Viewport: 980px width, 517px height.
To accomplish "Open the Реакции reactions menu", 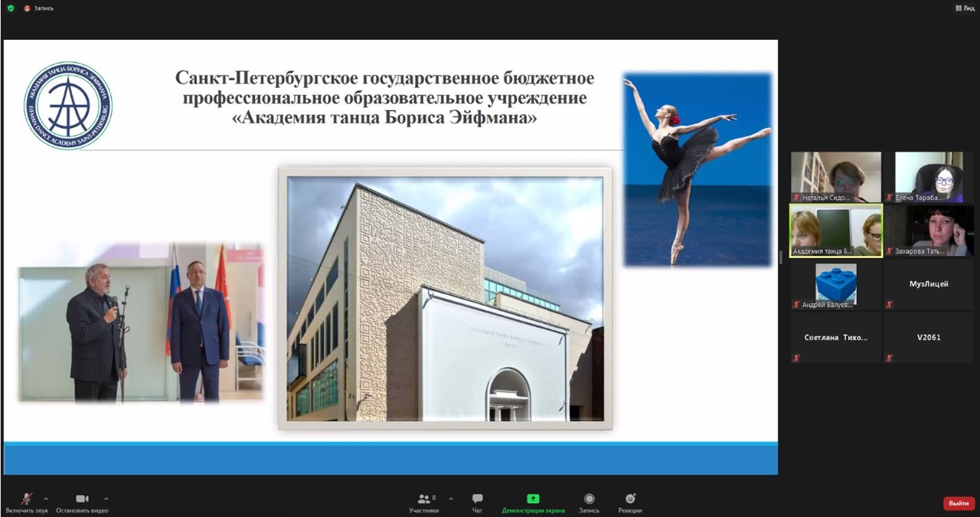I will click(630, 499).
